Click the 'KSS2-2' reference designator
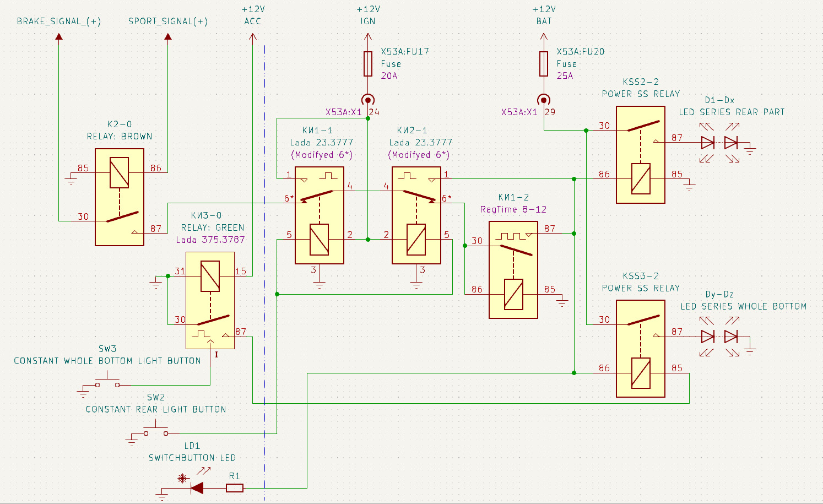 [641, 82]
